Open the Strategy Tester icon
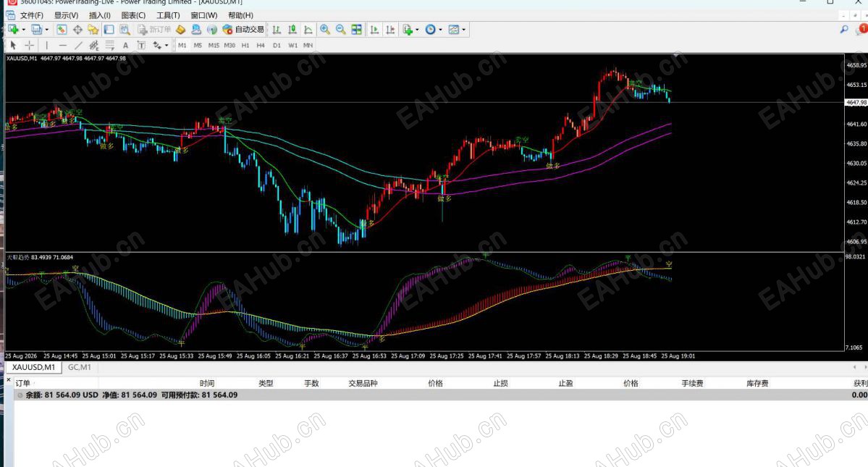The image size is (868, 467). tap(125, 30)
